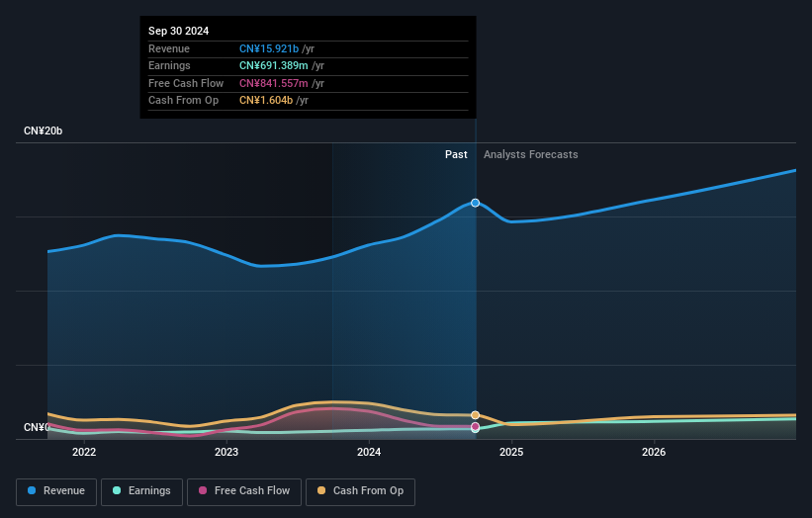
Task: Click the 2026 x-axis label
Action: point(654,453)
